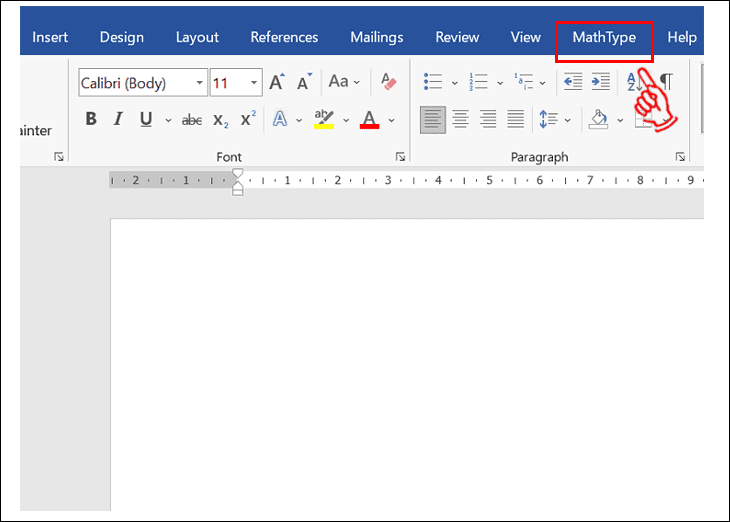This screenshot has width=730, height=522.
Task: Open the font name Calibri (Body) dropdown
Action: point(199,83)
